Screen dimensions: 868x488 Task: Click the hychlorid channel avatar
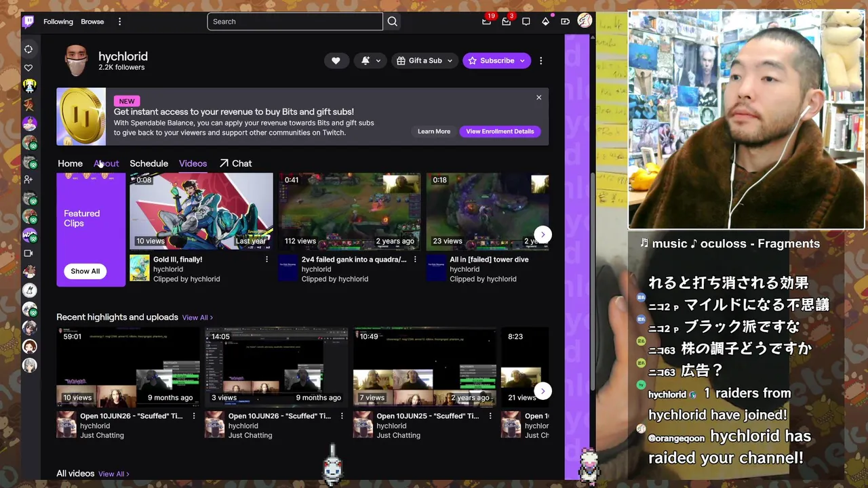click(77, 62)
